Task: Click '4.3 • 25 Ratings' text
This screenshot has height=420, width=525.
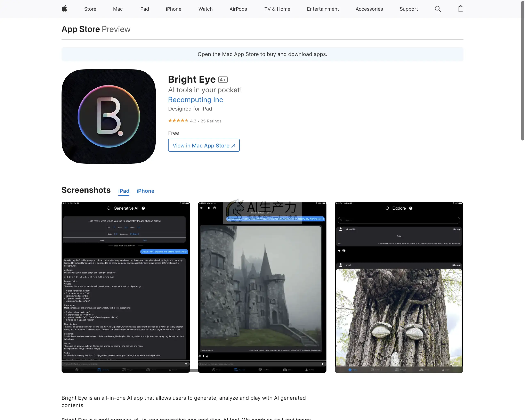Action: pyautogui.click(x=206, y=121)
